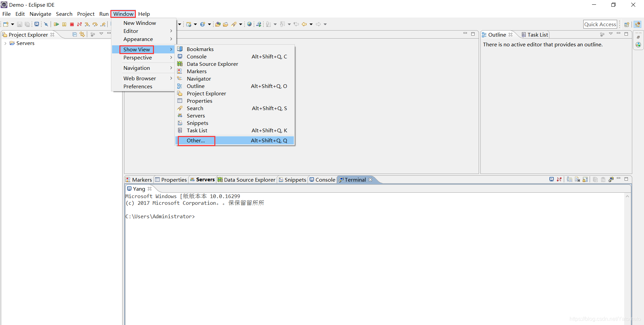Select Snippets in Show View submenu

[x=235, y=123]
